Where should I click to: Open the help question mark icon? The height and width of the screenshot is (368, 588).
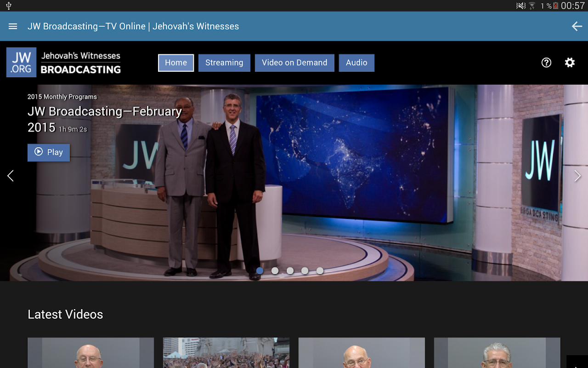point(546,63)
